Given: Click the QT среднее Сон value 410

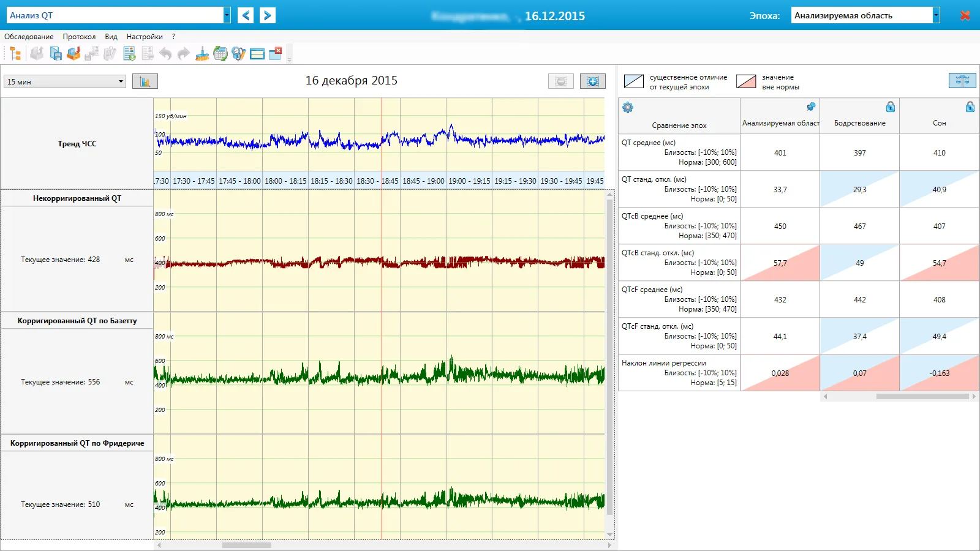Looking at the screenshot, I should 940,153.
